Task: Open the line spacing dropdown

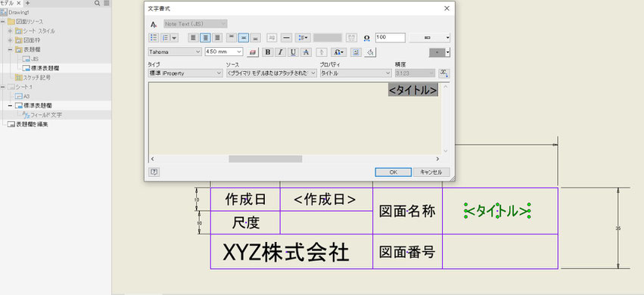Action: [303, 38]
